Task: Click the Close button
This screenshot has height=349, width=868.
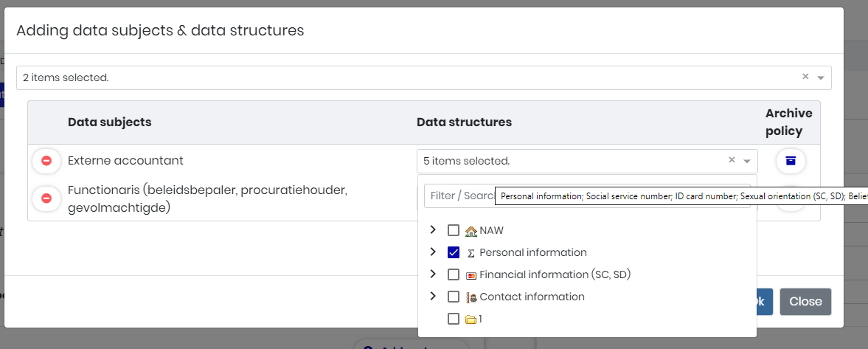Action: pyautogui.click(x=805, y=301)
